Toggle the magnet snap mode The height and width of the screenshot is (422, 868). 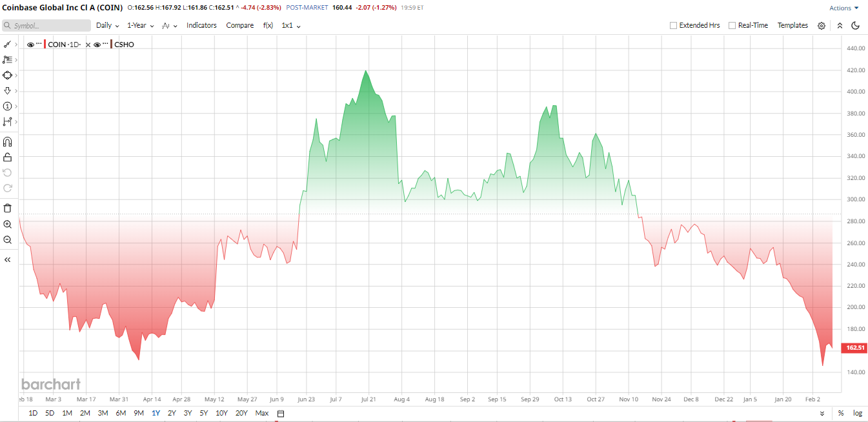8,141
